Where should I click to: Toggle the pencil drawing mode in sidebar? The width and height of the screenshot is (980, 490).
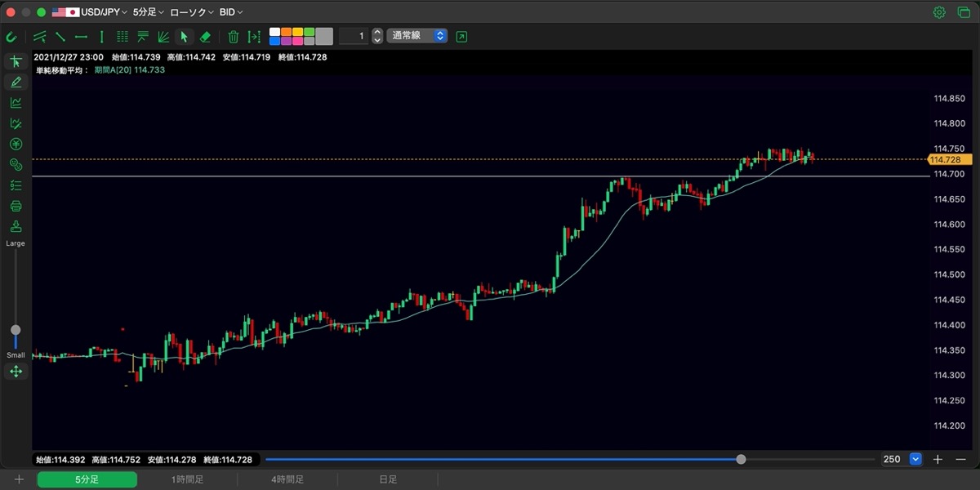click(16, 82)
